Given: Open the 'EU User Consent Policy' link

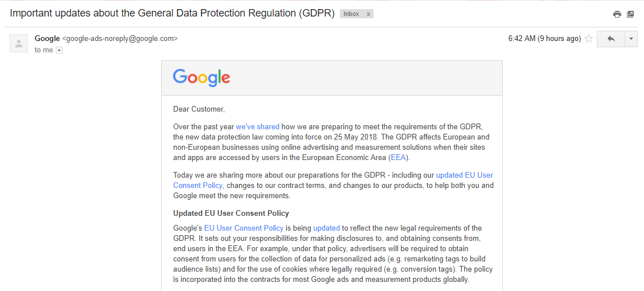Looking at the screenshot, I should pyautogui.click(x=244, y=228).
